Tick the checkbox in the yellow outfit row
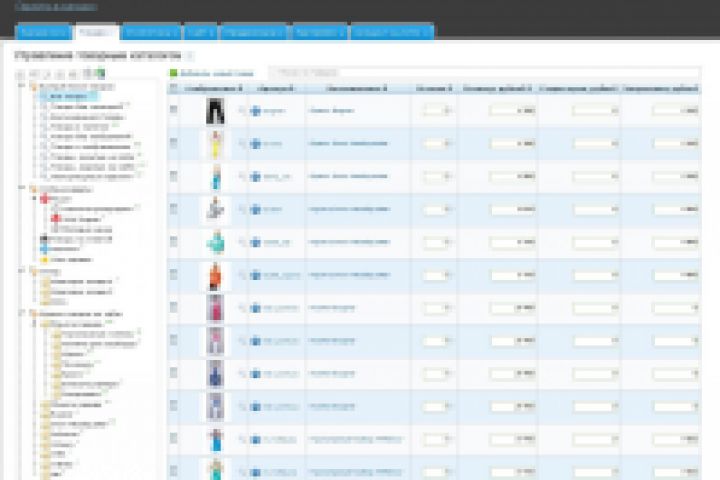The image size is (720, 480). (x=174, y=142)
